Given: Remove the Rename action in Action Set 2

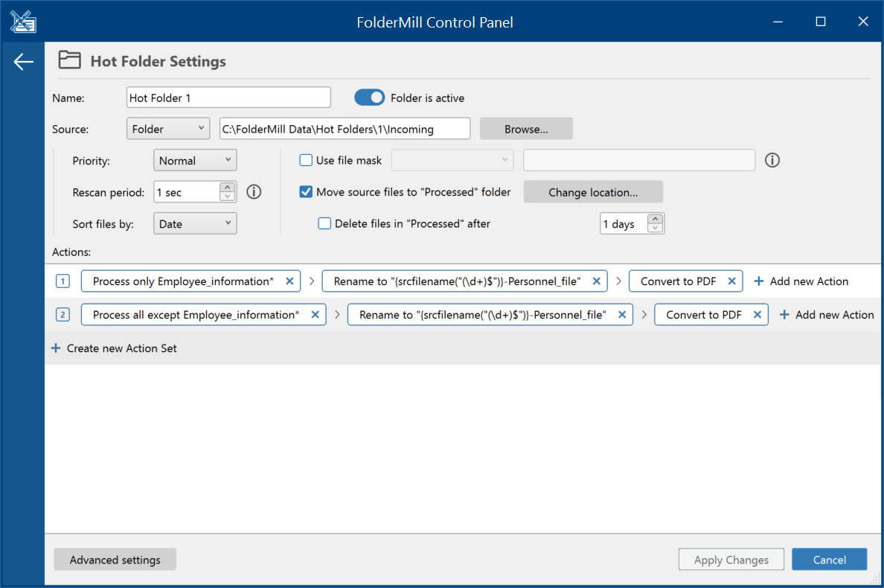Looking at the screenshot, I should tap(622, 315).
